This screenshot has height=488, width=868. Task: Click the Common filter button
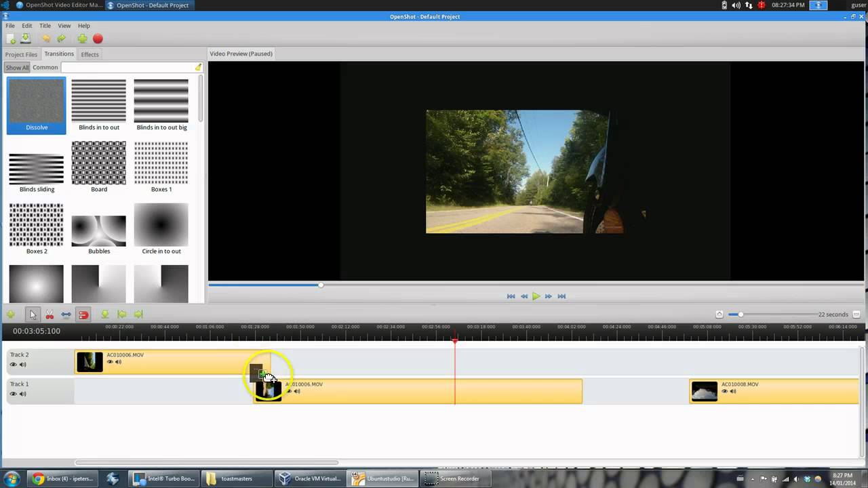(45, 67)
